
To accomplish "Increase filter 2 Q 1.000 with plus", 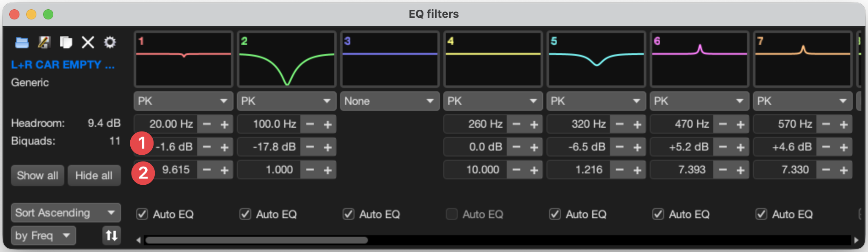I will click(x=328, y=170).
